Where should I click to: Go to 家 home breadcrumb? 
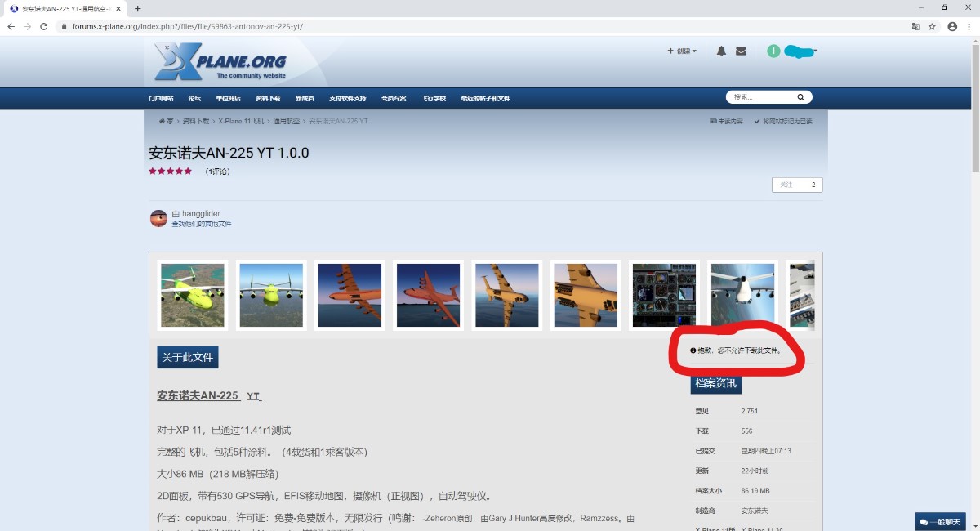tap(166, 121)
